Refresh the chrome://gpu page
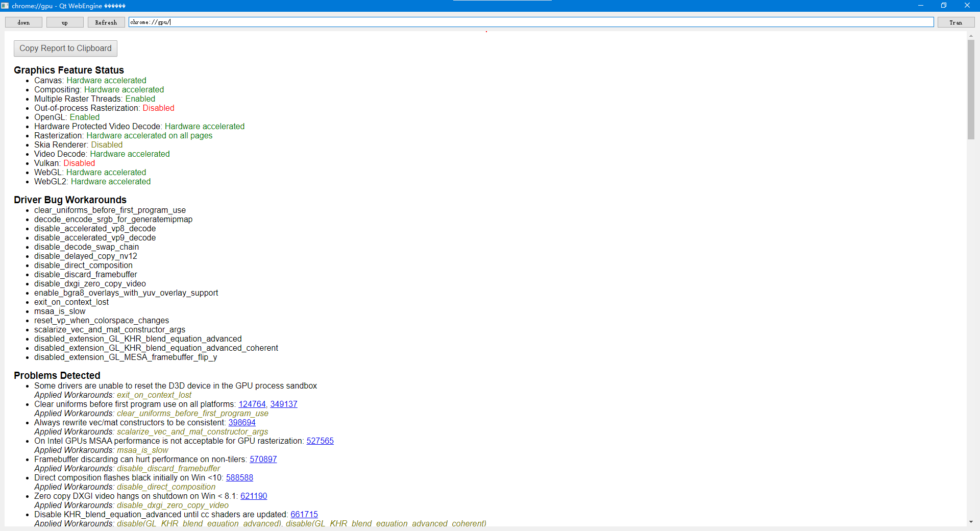The image size is (980, 531). (106, 22)
